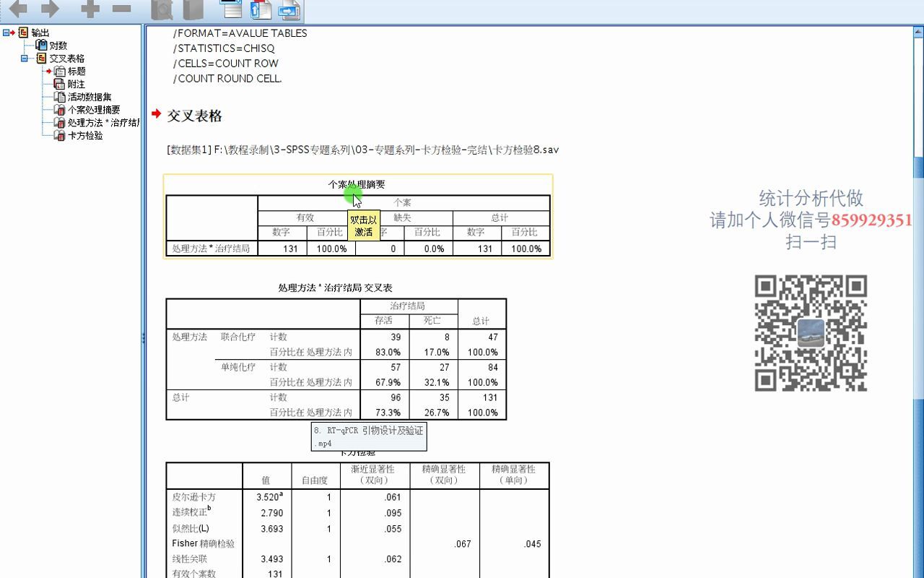Click the percentage cell 17.0%

click(x=432, y=353)
